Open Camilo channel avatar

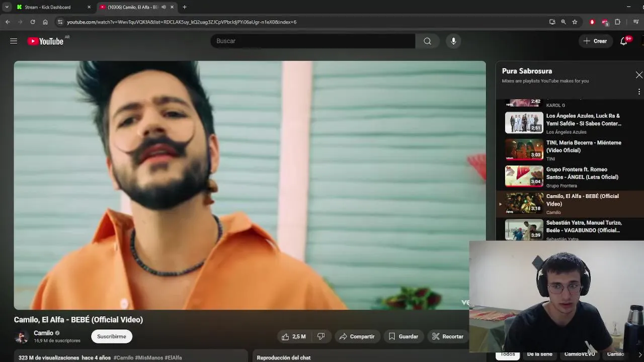(22, 336)
